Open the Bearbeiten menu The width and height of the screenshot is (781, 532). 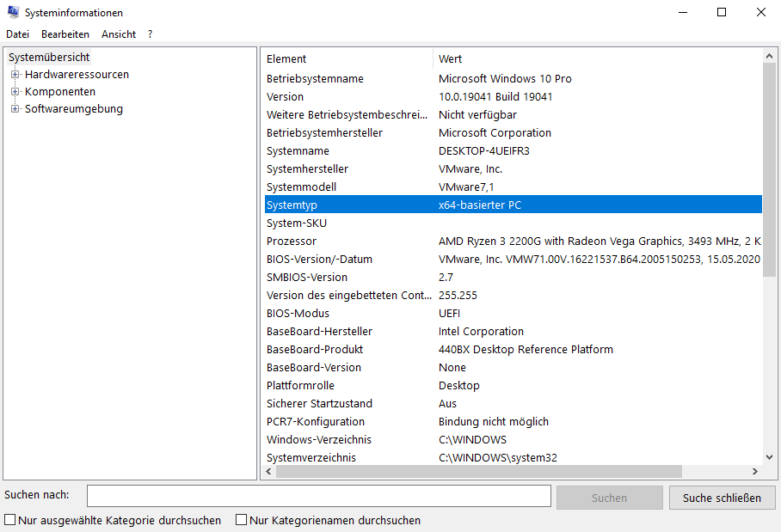(x=65, y=34)
